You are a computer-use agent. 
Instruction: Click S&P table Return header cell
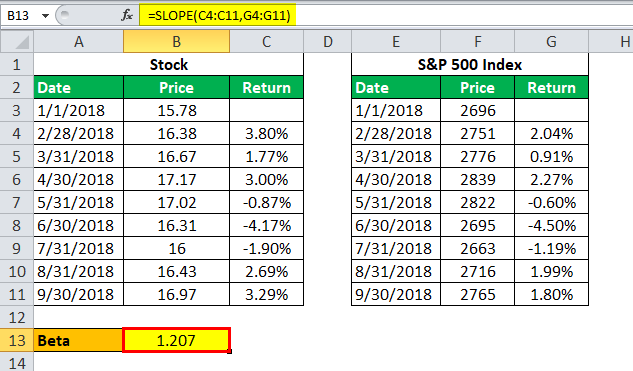coord(551,87)
